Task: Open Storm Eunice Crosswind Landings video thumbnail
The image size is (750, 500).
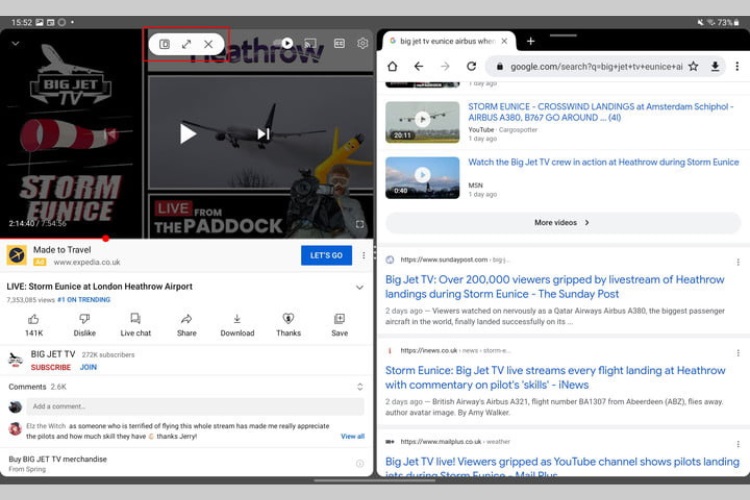Action: [x=422, y=122]
